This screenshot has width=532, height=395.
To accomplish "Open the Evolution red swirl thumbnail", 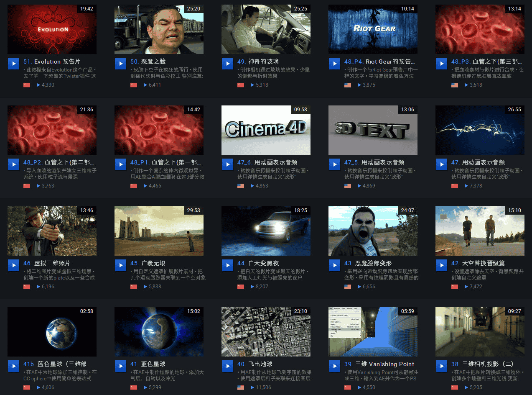I will pyautogui.click(x=52, y=29).
